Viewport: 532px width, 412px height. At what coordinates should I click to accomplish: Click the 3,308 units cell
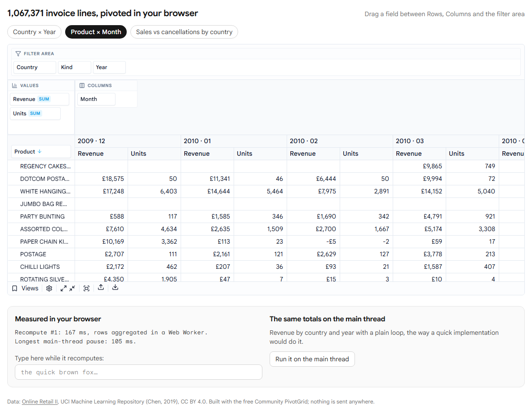pyautogui.click(x=472, y=229)
